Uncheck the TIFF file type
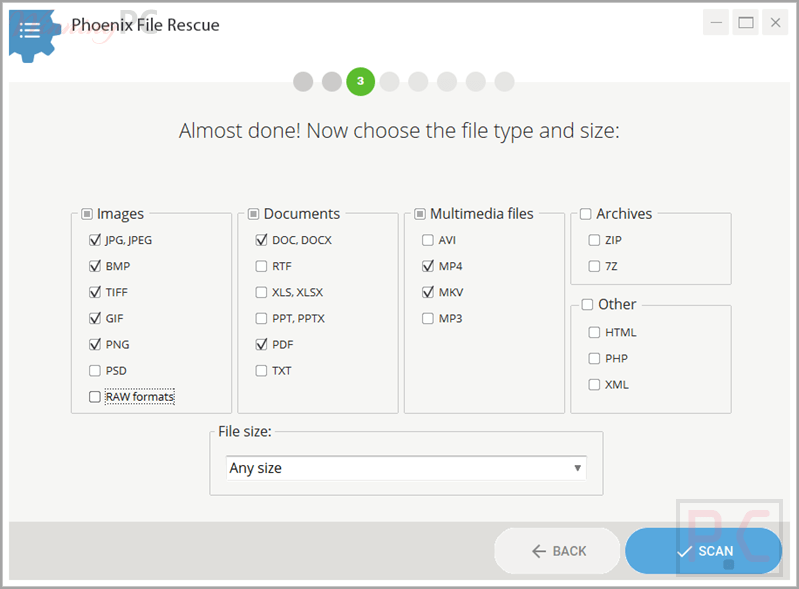Image resolution: width=799 pixels, height=589 pixels. [x=95, y=292]
